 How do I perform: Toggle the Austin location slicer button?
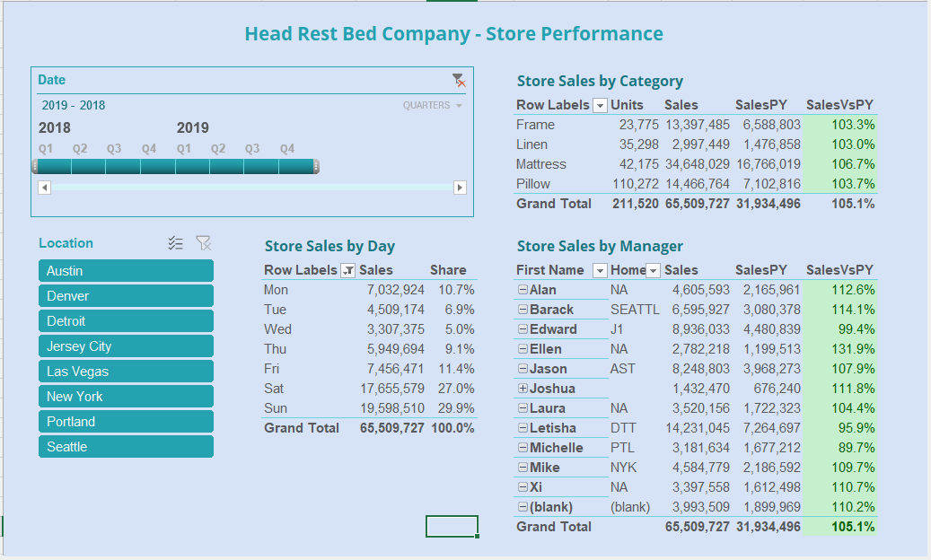click(126, 271)
